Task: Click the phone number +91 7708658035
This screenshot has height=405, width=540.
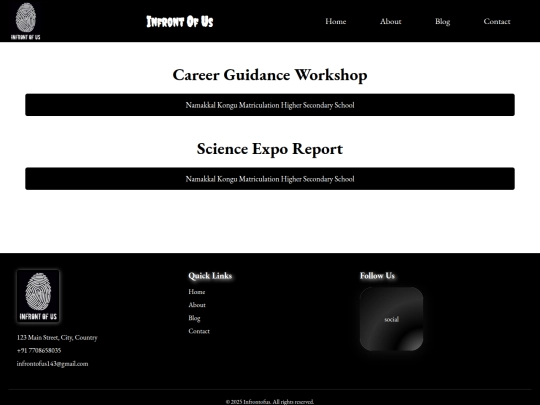Action: (x=39, y=351)
